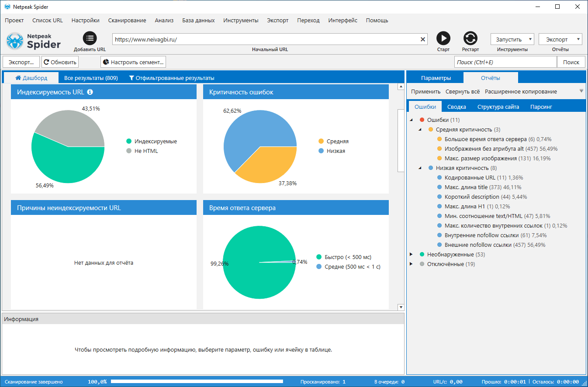Click Расширенное копирование

point(521,92)
